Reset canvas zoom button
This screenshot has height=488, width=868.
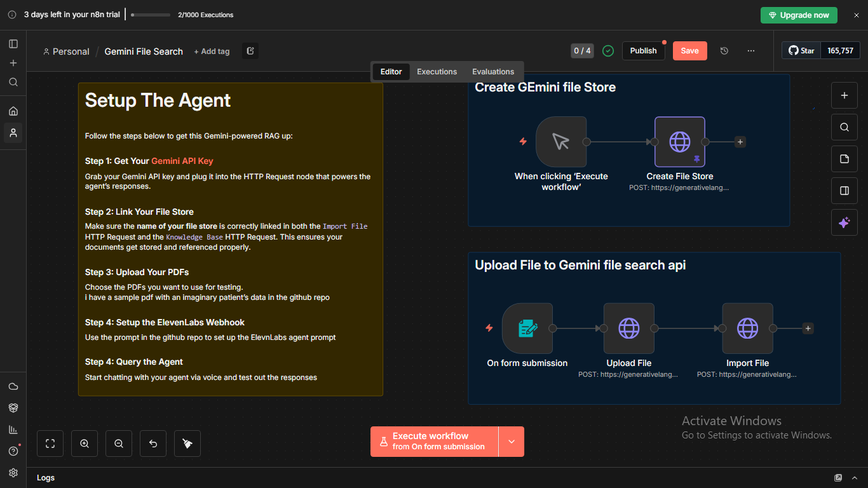tap(153, 444)
